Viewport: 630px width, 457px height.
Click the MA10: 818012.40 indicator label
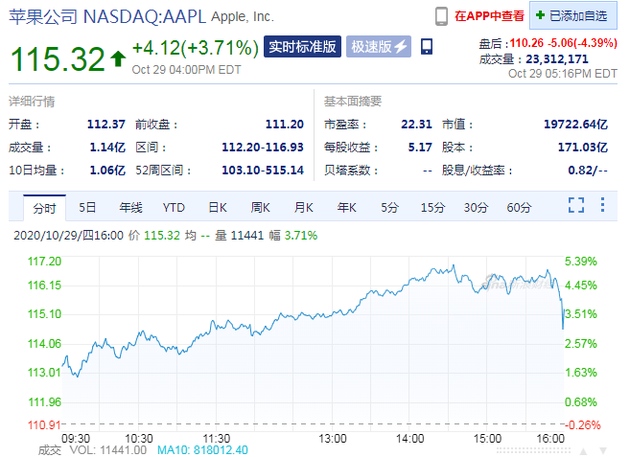pyautogui.click(x=202, y=450)
